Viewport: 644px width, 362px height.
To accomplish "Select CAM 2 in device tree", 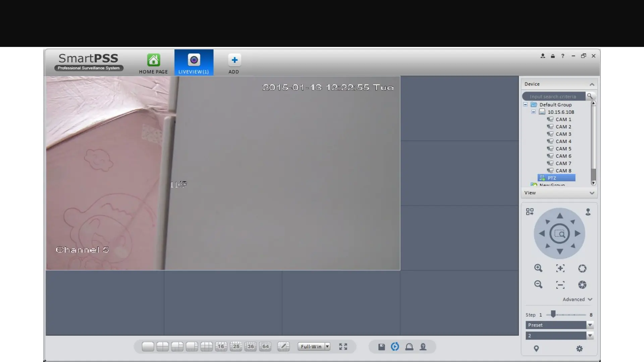I will [559, 127].
